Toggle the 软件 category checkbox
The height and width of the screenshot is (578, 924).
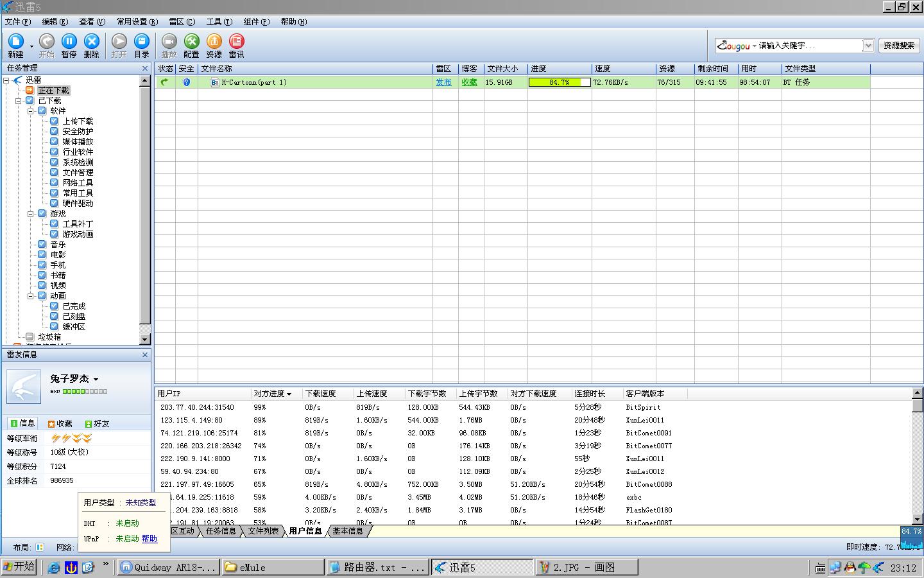point(42,111)
